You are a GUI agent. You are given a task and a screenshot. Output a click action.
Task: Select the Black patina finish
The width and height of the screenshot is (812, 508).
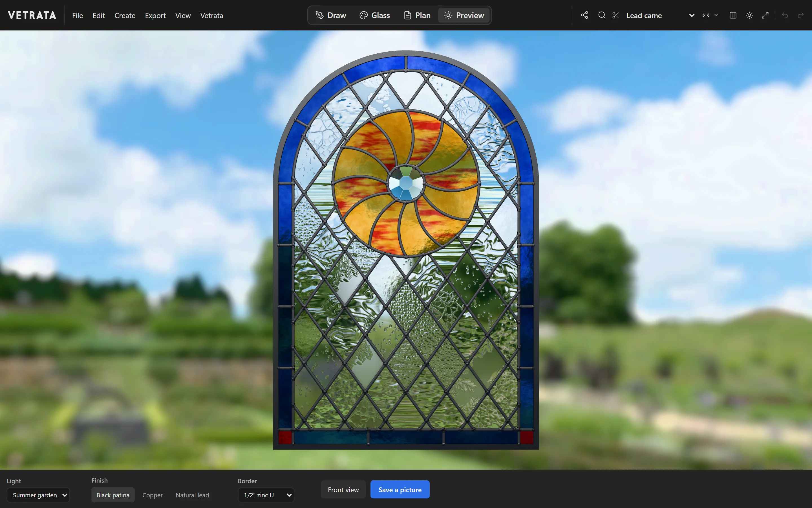click(113, 495)
